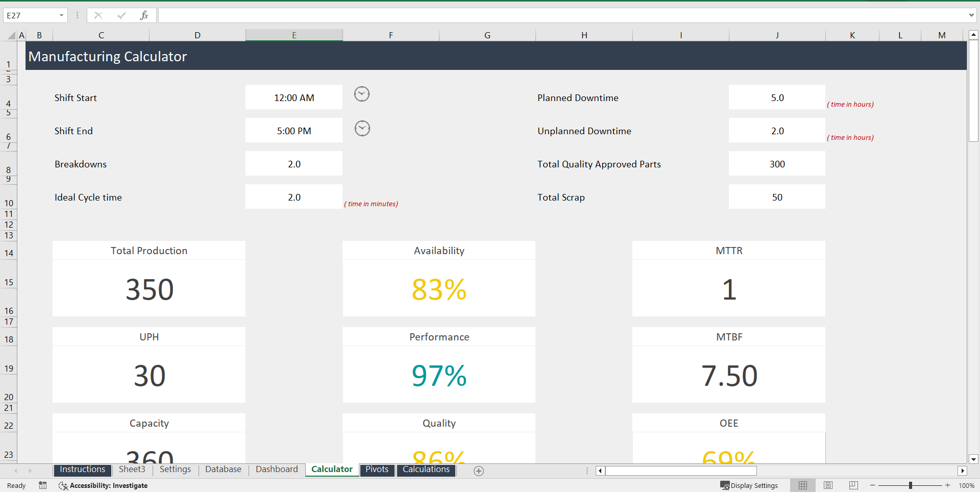
Task: Click the right sheet-tab scroll arrow
Action: click(31, 471)
